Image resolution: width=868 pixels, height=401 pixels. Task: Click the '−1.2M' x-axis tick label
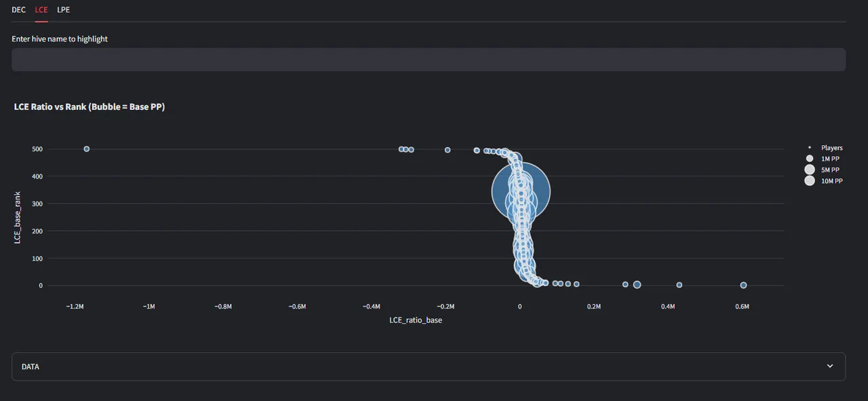pos(75,307)
